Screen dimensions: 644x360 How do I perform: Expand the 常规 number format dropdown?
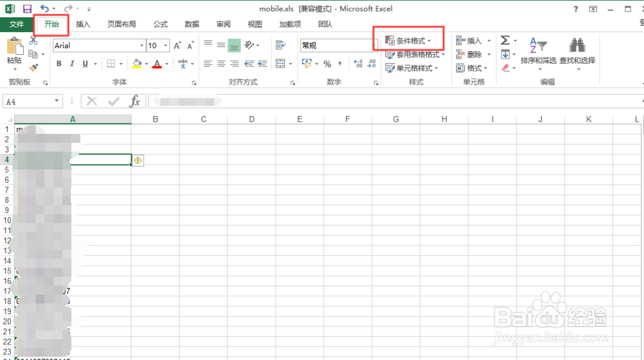375,46
